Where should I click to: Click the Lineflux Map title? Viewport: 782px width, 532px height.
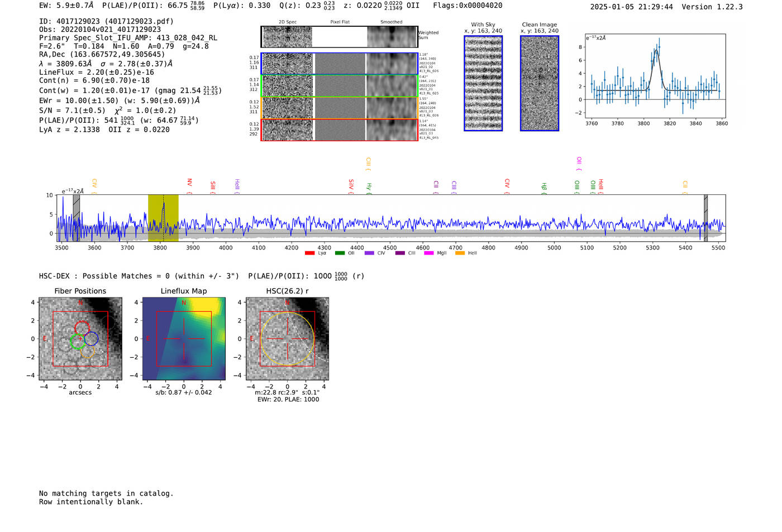(184, 291)
